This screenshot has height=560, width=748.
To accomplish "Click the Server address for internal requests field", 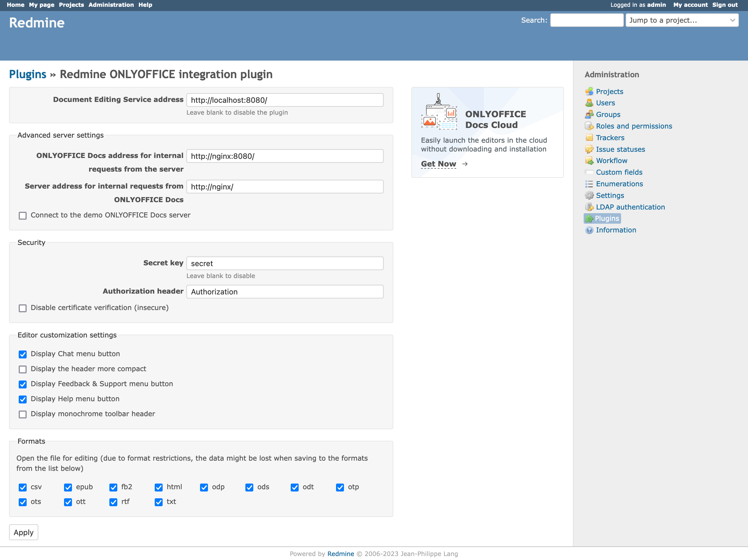I will click(285, 187).
